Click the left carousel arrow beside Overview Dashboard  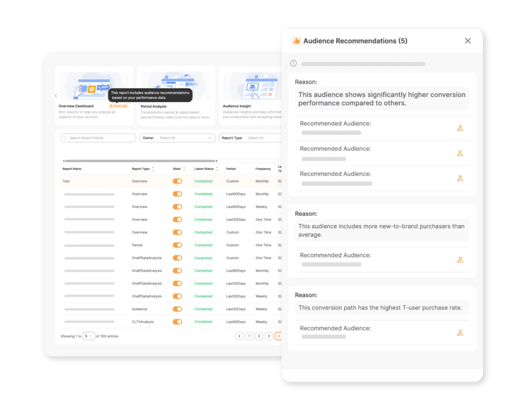pyautogui.click(x=56, y=96)
